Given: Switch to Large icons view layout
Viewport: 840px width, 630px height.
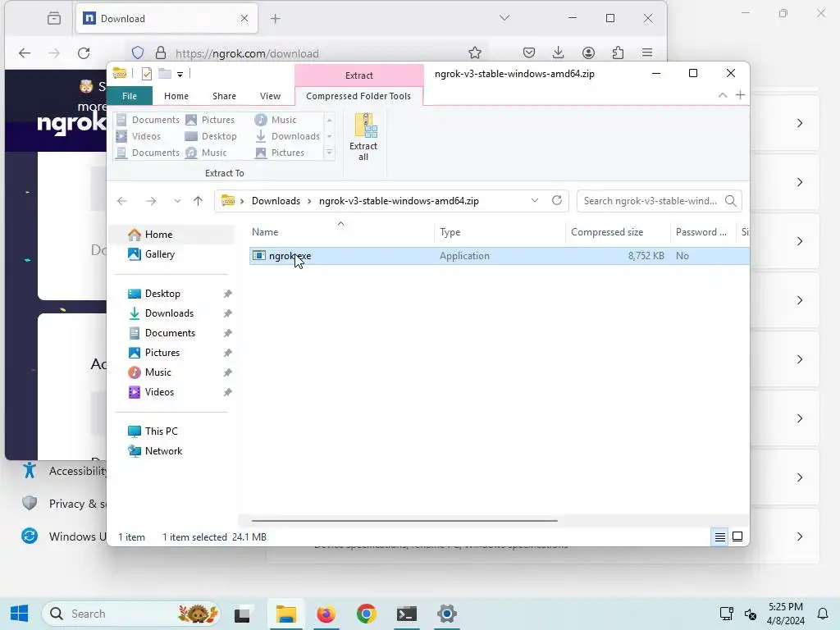Looking at the screenshot, I should [737, 536].
